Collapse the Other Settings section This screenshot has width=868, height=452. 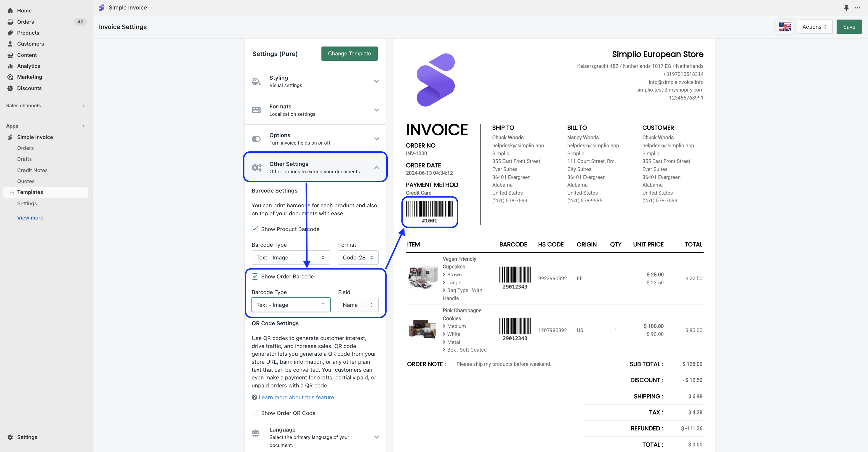tap(377, 167)
